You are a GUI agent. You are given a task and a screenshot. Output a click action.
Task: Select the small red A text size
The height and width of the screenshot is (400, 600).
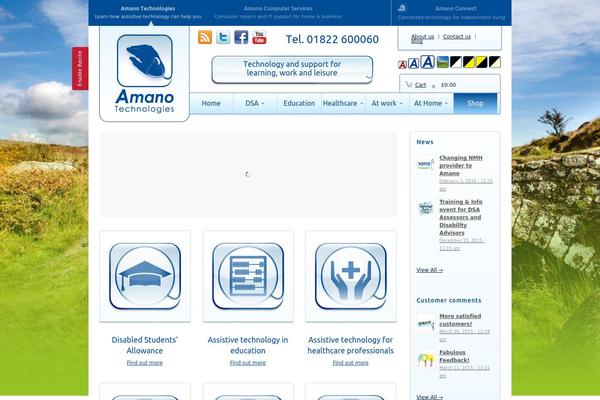coord(402,65)
